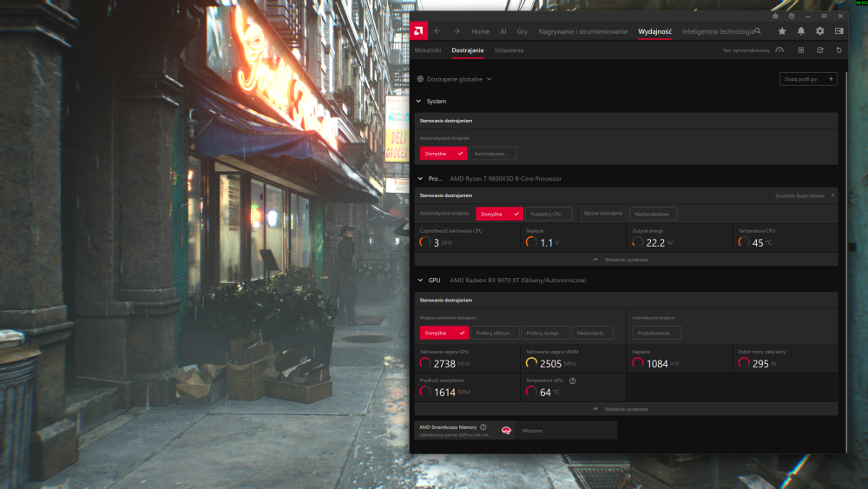Viewport: 868px width, 489px height.
Task: Select Domyślne GPU preset
Action: pos(444,333)
